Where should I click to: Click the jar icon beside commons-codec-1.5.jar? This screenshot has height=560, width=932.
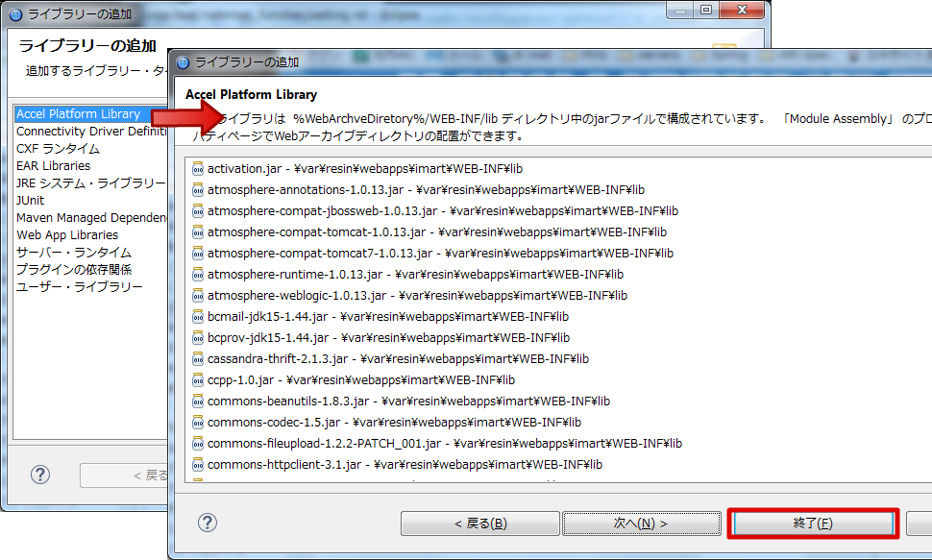[198, 423]
